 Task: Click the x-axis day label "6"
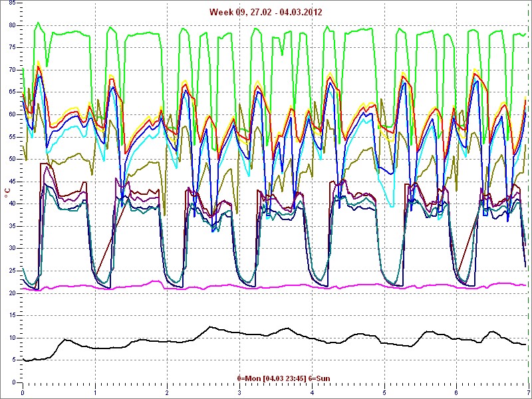tap(456, 393)
